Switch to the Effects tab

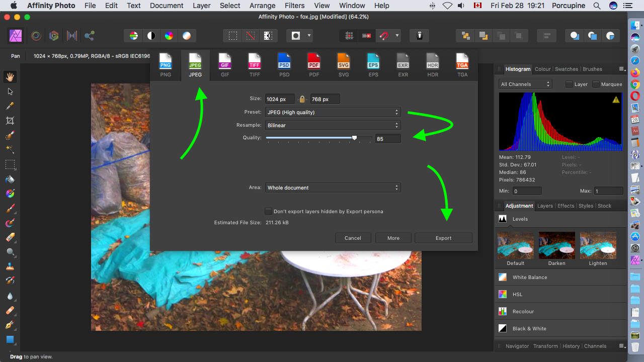[x=566, y=206]
